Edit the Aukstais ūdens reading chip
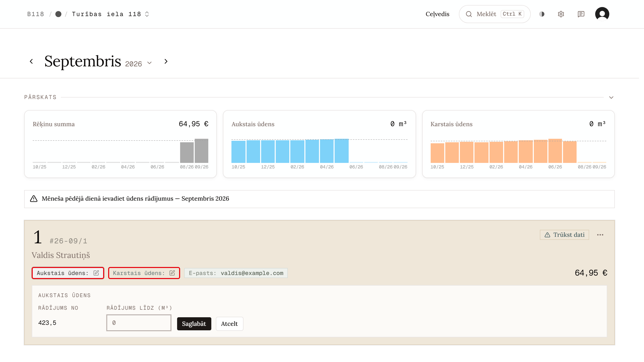Viewport: 644px width, 362px height. [68, 273]
